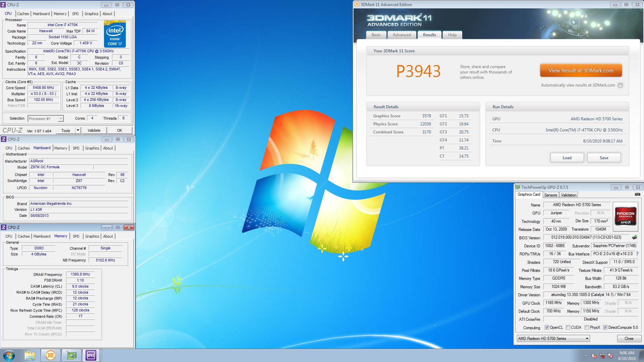Click the CPU-Z Memory window title icon
Viewport: 644px width, 362px height.
(4, 227)
